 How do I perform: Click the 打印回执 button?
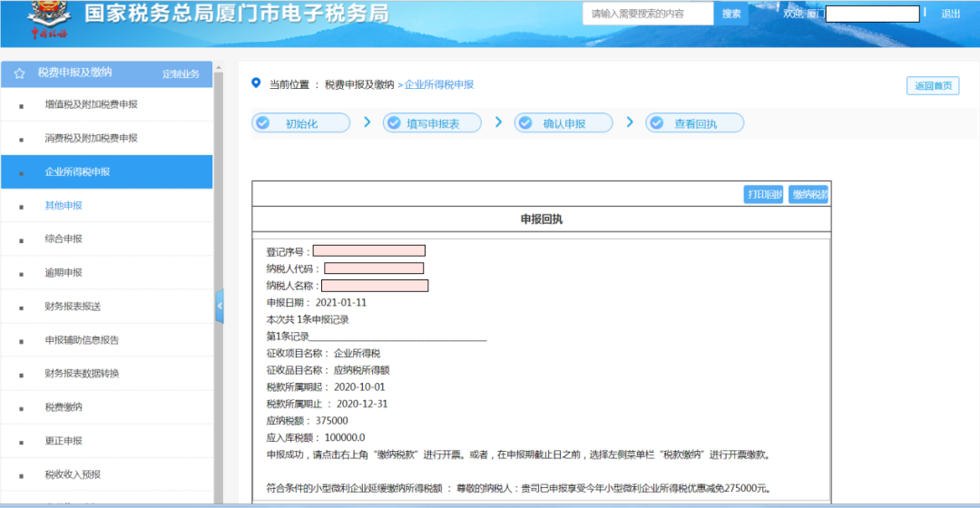coord(763,194)
